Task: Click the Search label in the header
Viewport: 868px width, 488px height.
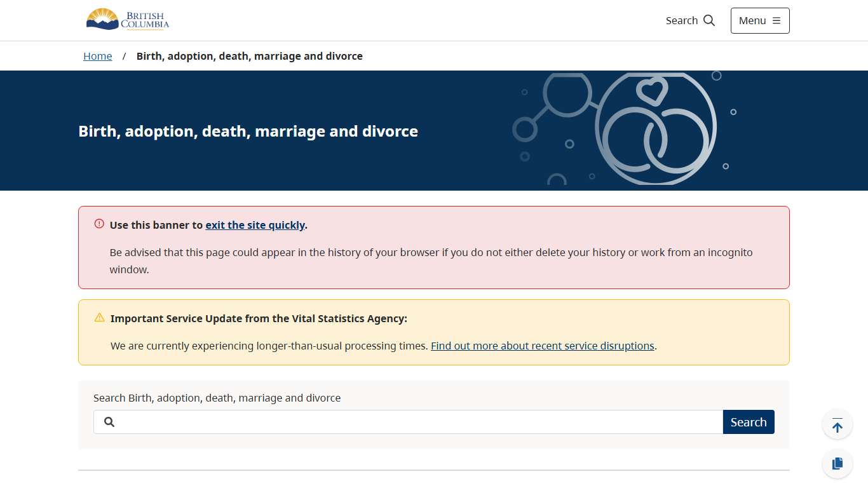Action: coord(681,20)
